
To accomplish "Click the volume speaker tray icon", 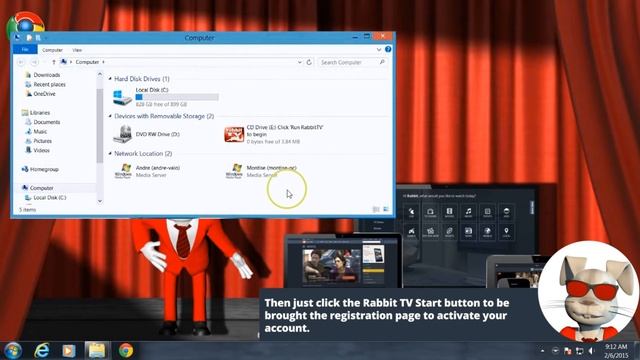I will tap(591, 351).
